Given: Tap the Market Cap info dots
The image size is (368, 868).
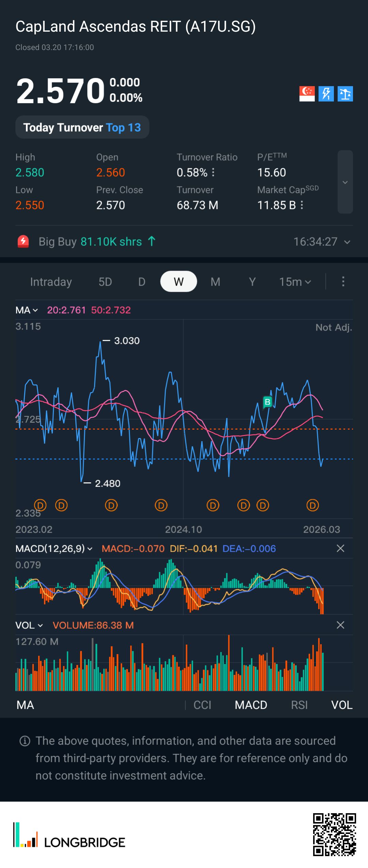Looking at the screenshot, I should pos(302,205).
